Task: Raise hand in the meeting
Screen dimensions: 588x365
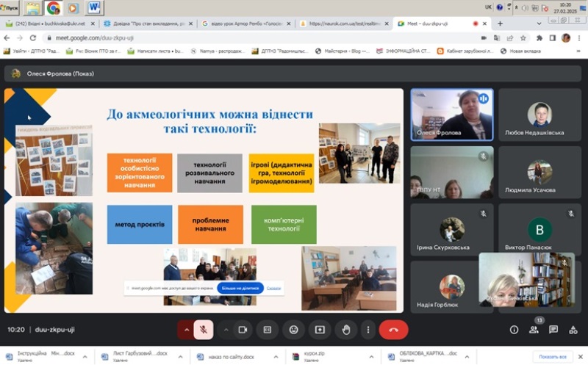Action: [345, 330]
